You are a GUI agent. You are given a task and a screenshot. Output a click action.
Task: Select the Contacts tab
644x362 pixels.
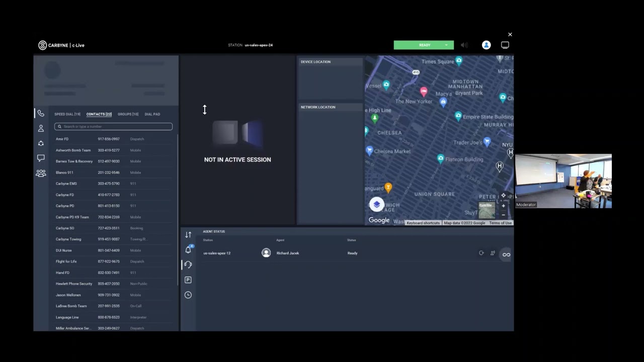point(99,114)
